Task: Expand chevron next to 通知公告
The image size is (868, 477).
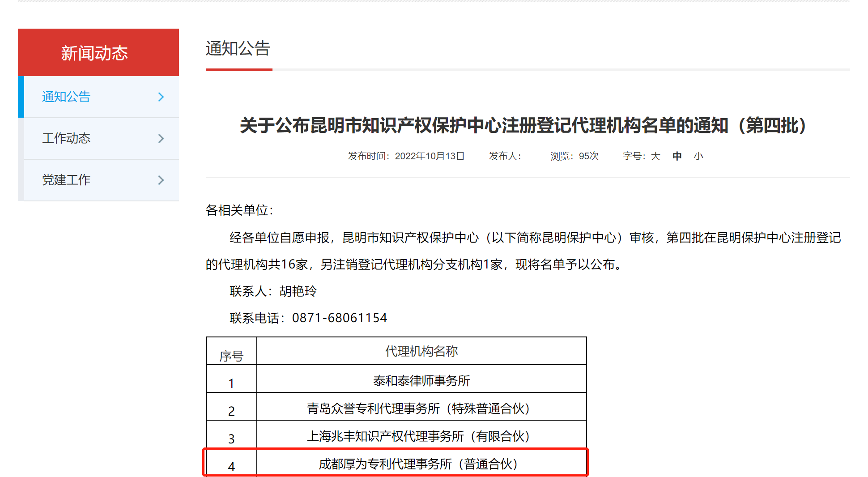Action: point(161,97)
